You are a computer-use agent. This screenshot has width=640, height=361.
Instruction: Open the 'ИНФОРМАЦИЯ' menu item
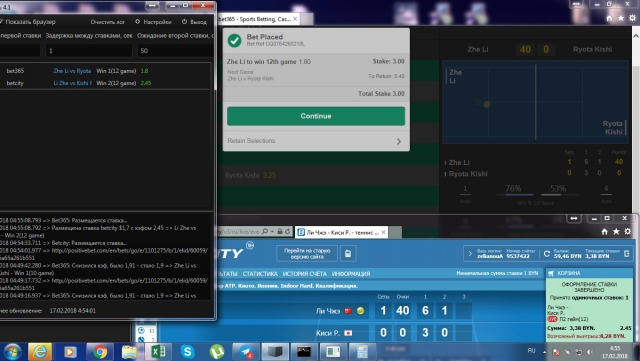tap(351, 274)
